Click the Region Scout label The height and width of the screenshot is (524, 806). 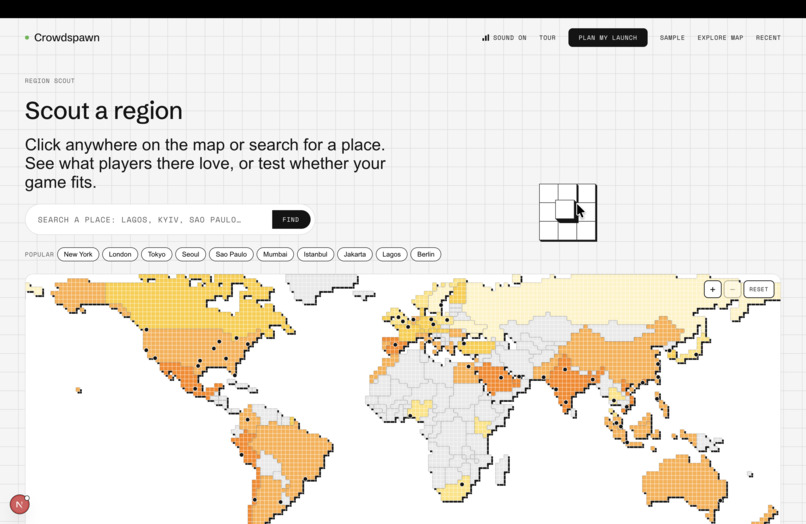point(49,81)
